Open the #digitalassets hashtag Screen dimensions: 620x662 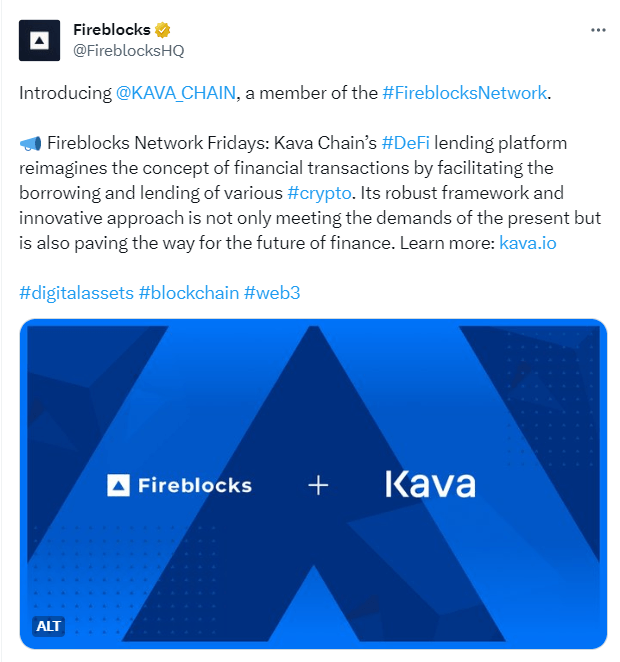click(x=76, y=293)
